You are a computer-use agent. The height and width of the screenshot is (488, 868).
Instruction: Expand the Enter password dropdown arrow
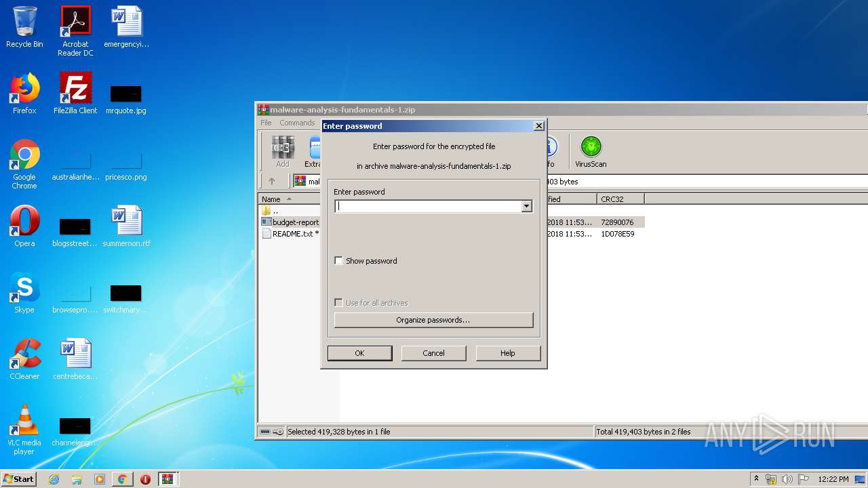coord(527,207)
